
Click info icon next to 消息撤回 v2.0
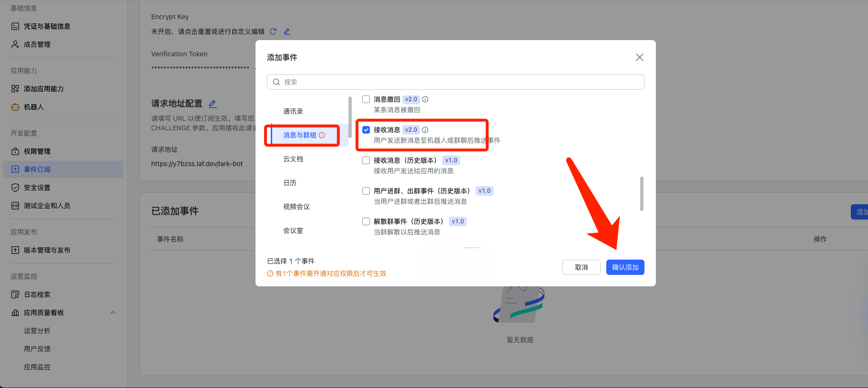coord(425,99)
